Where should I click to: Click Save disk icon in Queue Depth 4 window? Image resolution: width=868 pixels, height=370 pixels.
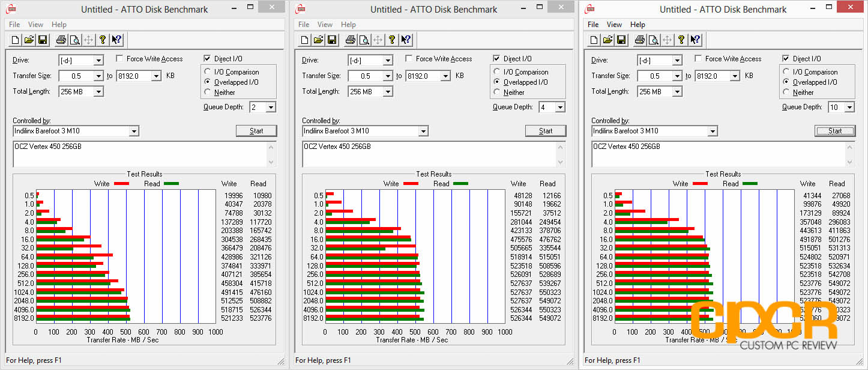[332, 40]
